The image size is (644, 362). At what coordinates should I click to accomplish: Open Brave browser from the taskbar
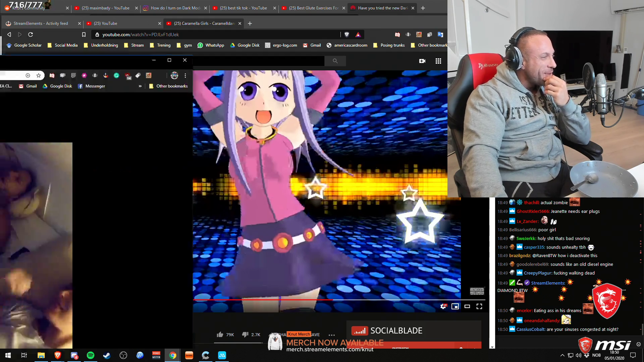(x=58, y=355)
